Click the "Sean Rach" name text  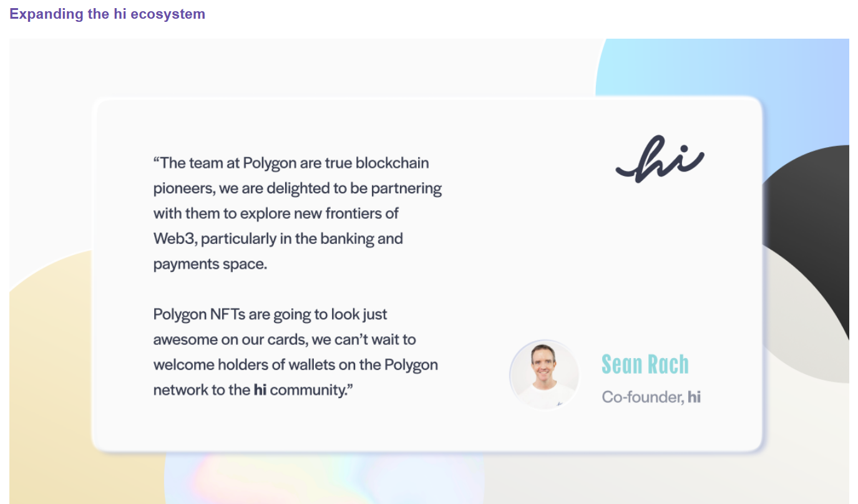tap(645, 364)
